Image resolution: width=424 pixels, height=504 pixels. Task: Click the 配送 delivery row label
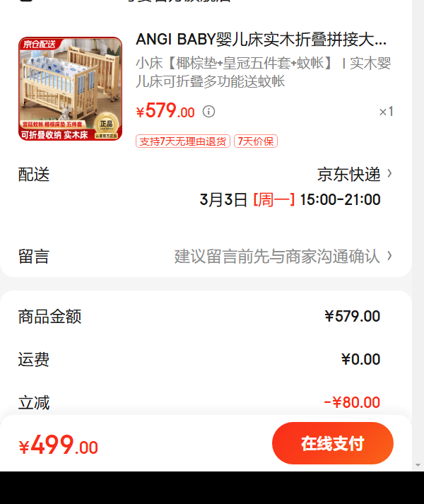pyautogui.click(x=34, y=175)
